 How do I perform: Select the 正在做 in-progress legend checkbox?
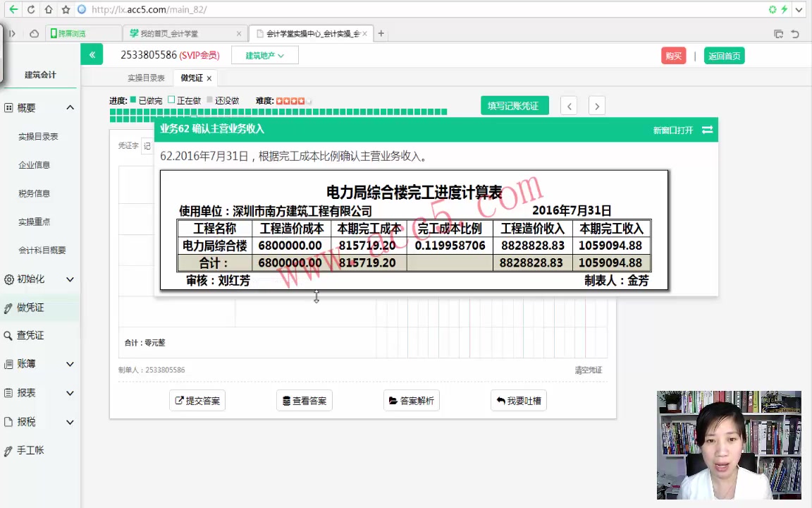(x=171, y=100)
